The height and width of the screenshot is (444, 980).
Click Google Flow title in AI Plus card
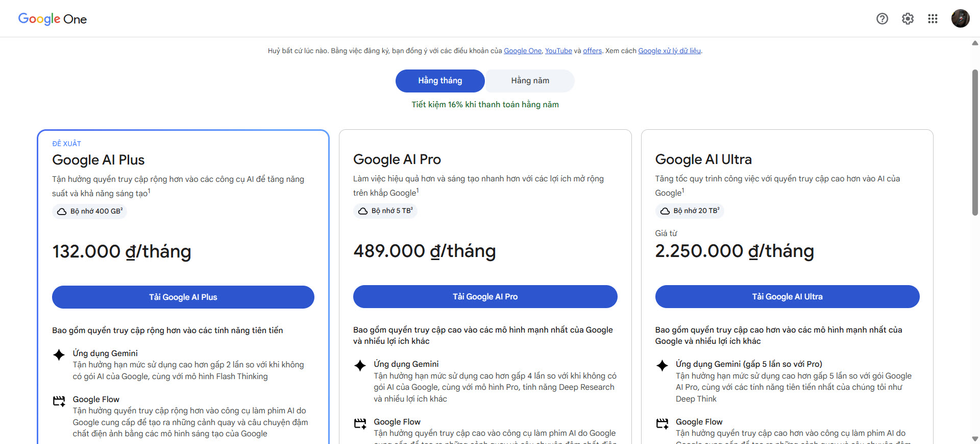[x=96, y=399]
